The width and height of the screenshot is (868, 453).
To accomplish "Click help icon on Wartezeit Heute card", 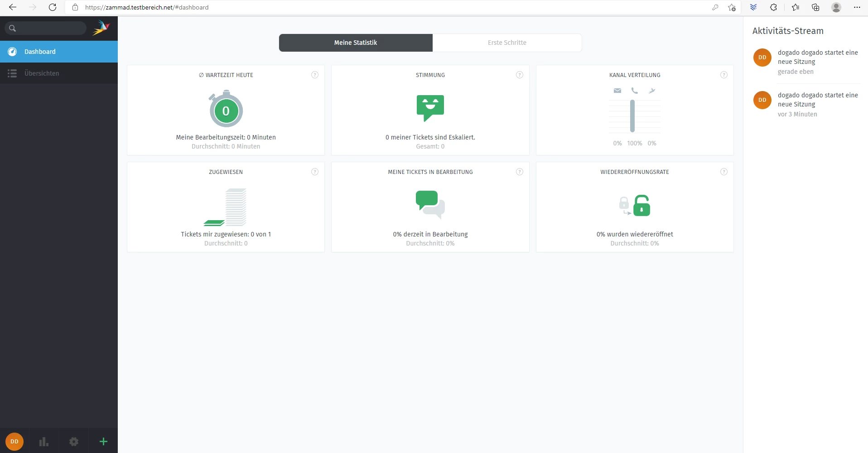I will point(315,75).
